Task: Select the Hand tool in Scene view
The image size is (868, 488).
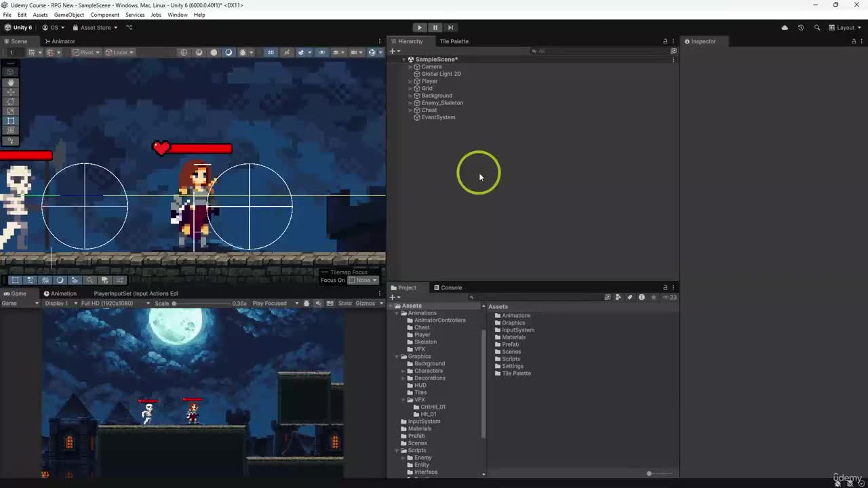Action: (x=11, y=82)
